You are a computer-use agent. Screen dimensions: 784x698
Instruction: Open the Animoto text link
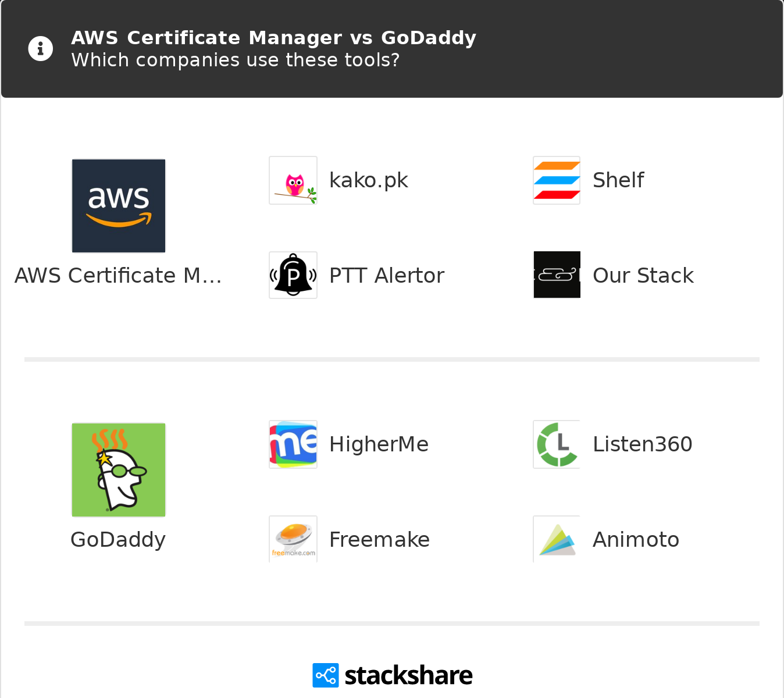tap(636, 540)
